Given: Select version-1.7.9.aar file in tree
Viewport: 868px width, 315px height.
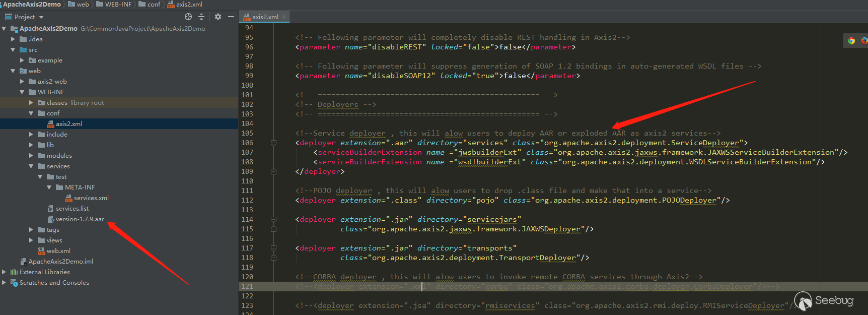Looking at the screenshot, I should (80, 219).
